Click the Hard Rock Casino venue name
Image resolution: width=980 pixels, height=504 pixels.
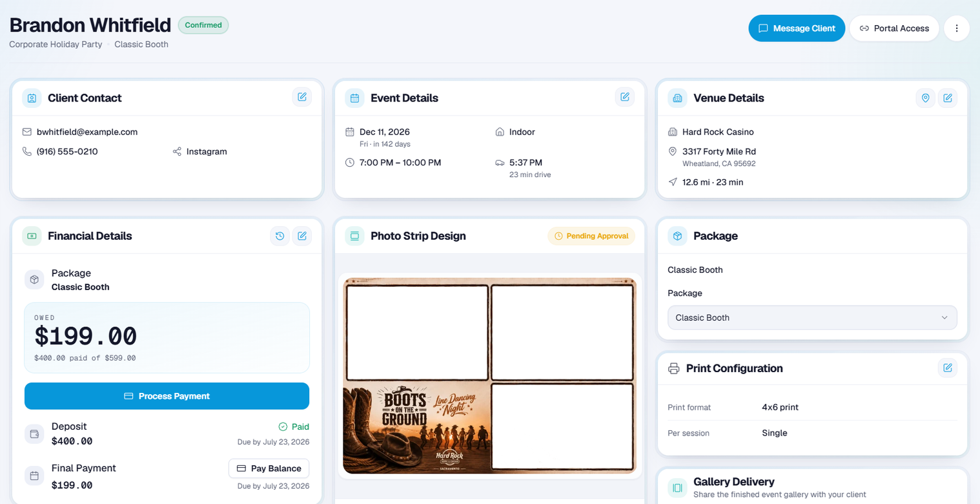718,132
